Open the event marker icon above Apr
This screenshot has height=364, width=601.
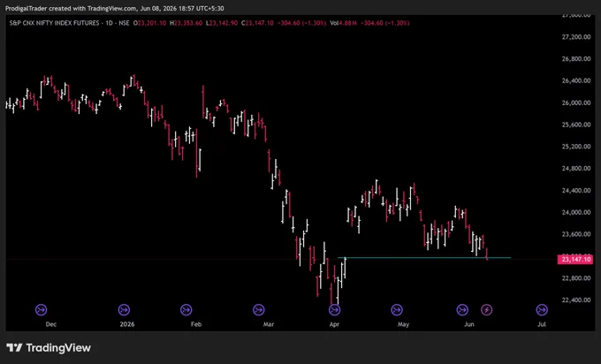335,309
